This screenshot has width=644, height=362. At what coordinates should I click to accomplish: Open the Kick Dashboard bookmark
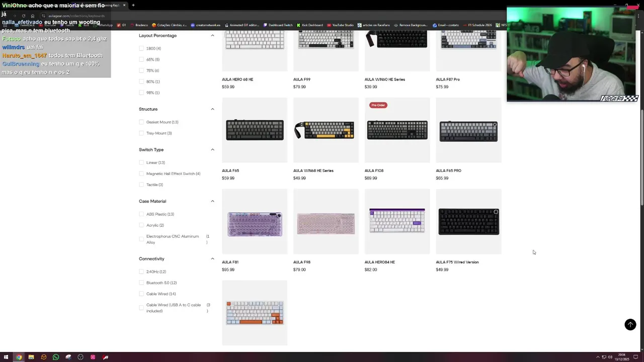(x=310, y=25)
